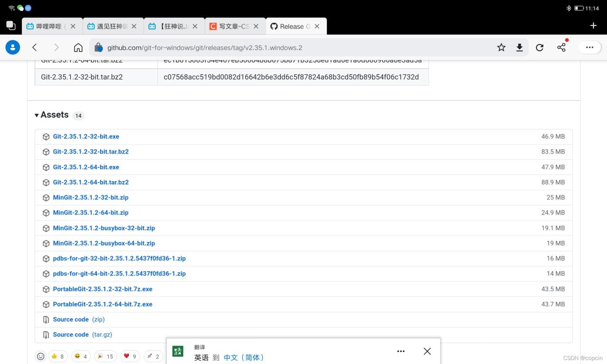Select the Release GitHub tab
Screen dimensions: 607x364
click(296, 27)
